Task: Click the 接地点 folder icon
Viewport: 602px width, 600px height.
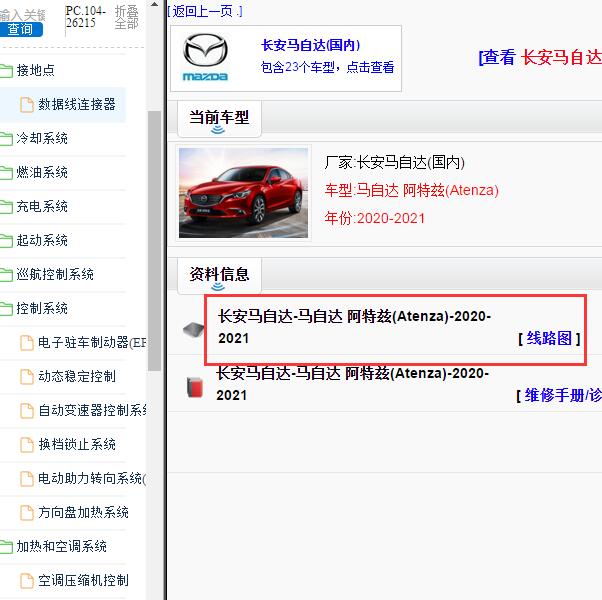Action: 6,71
